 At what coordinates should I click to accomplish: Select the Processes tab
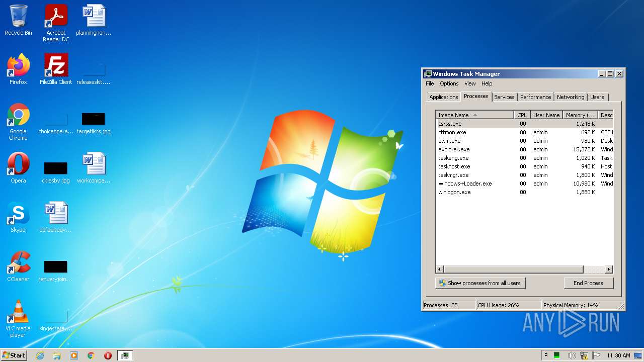(x=476, y=96)
